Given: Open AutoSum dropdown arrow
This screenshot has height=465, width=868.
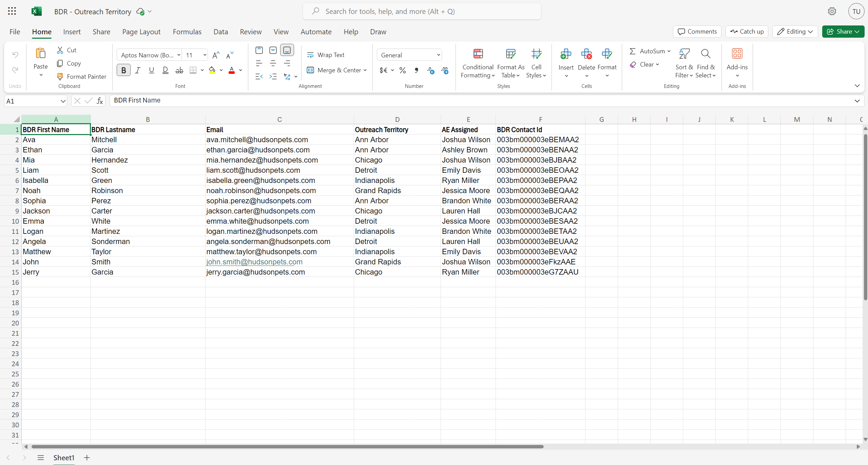Looking at the screenshot, I should pos(669,51).
